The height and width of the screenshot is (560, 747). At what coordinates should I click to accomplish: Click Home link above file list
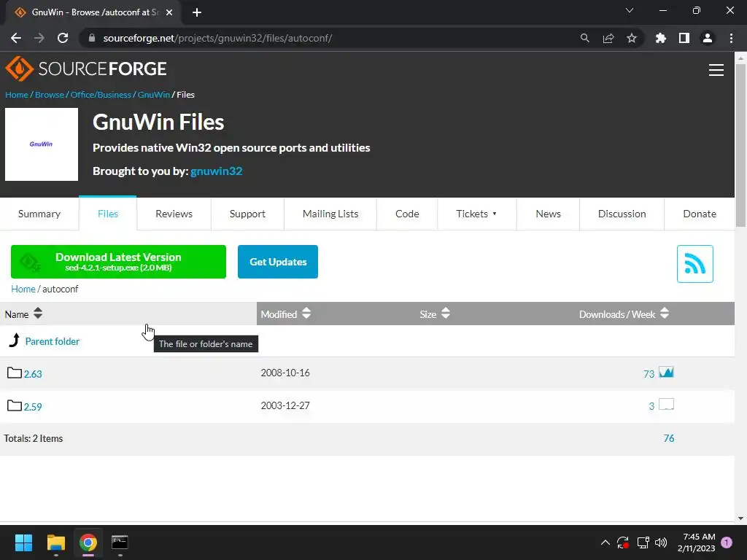23,289
